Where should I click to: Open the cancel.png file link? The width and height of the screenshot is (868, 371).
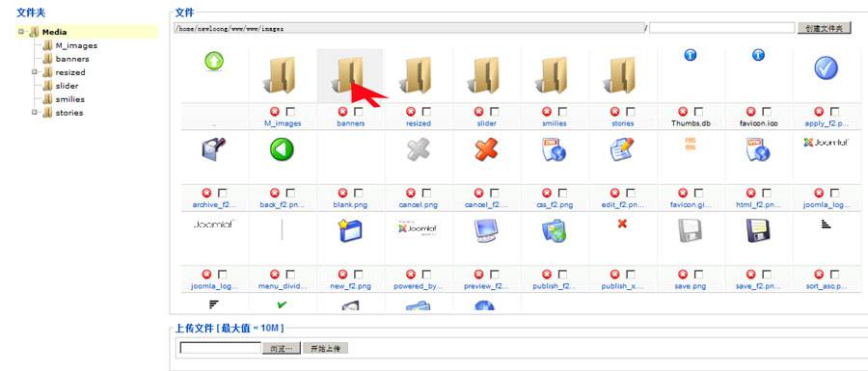(419, 205)
